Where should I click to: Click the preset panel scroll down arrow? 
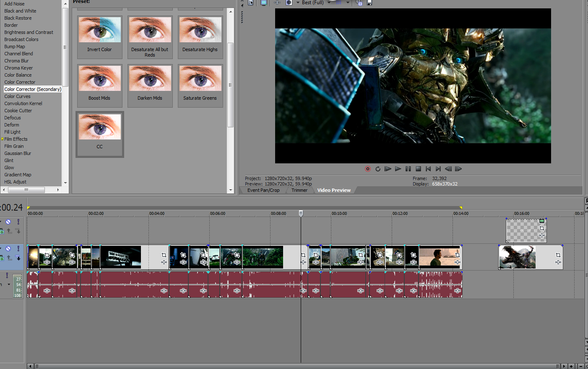click(231, 190)
